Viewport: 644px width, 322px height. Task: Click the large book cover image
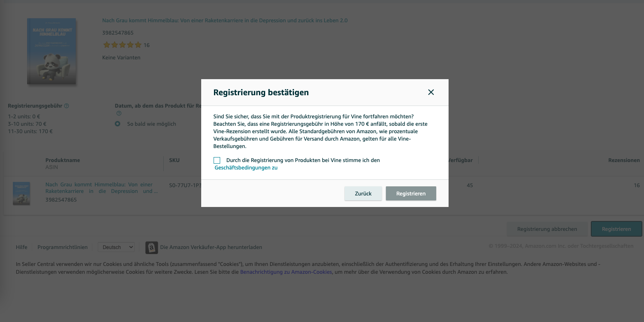52,51
